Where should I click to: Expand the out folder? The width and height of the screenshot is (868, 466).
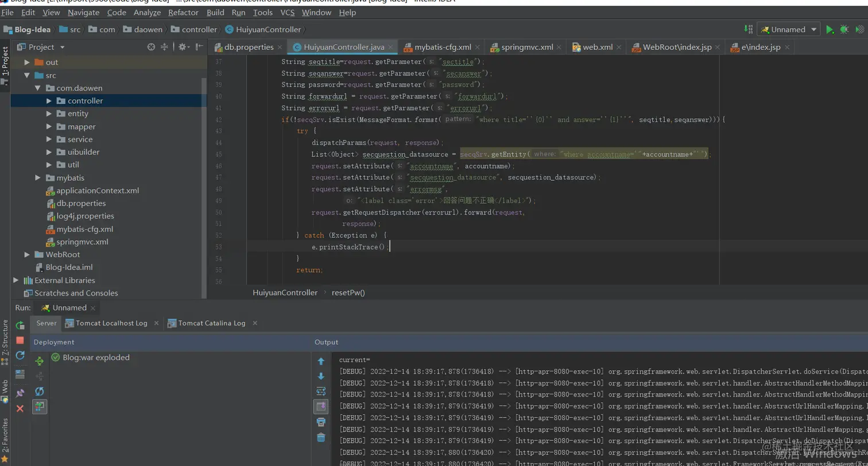pos(26,62)
